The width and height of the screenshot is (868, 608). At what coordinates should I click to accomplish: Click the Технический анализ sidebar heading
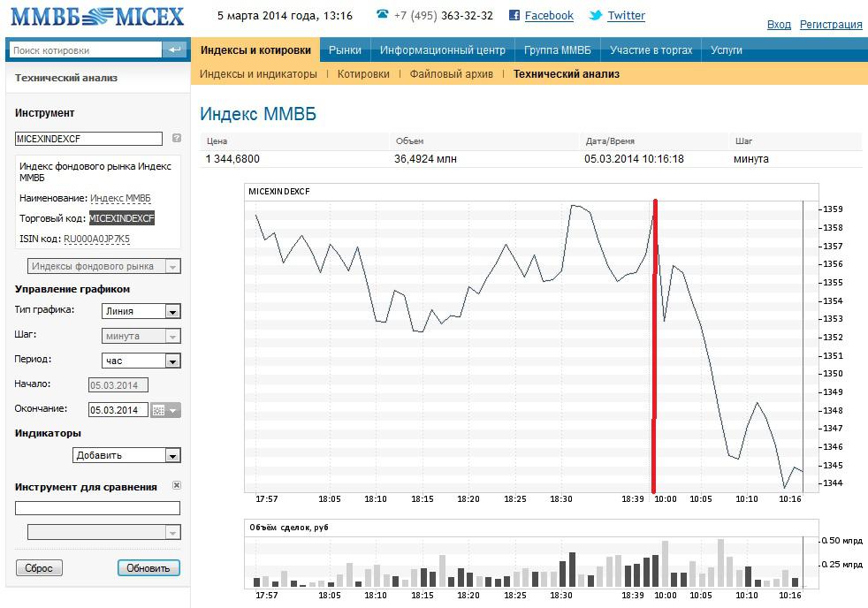click(66, 78)
